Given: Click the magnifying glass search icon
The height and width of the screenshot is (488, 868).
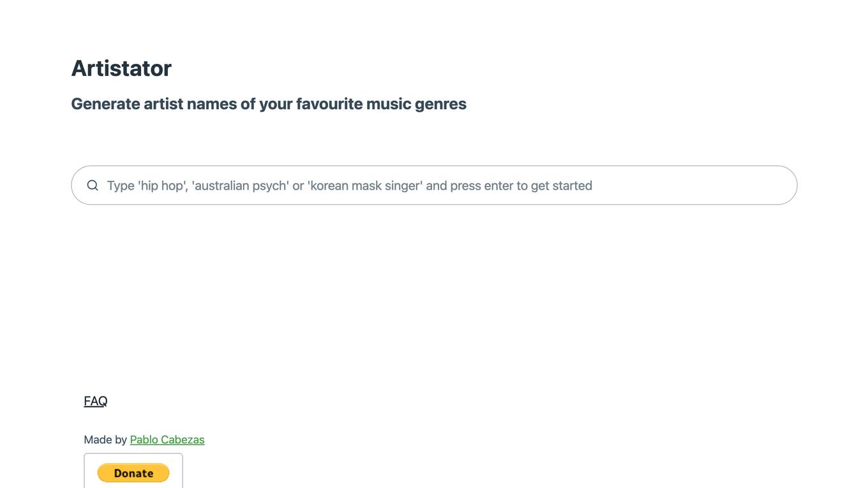Looking at the screenshot, I should 93,185.
